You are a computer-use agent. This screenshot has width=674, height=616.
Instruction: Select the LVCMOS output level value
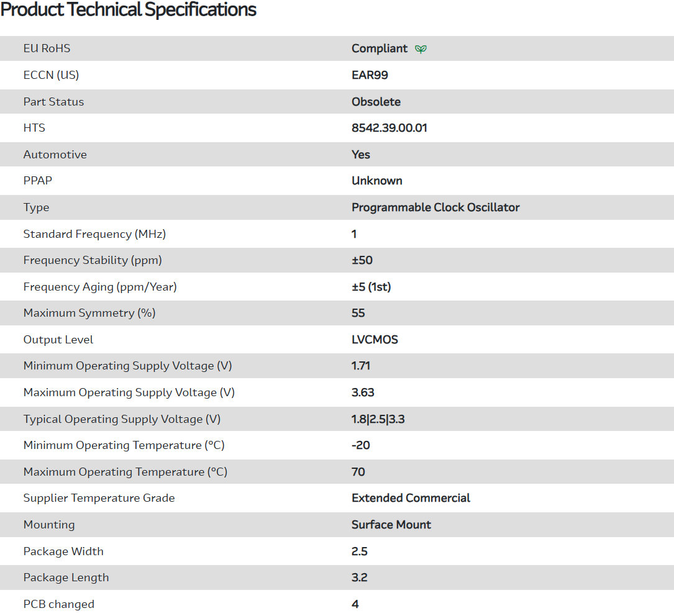tap(375, 340)
